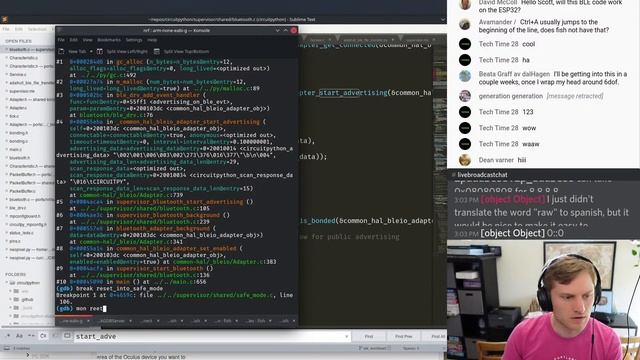
Task: Click the Find Prev button
Action: click(x=403, y=336)
